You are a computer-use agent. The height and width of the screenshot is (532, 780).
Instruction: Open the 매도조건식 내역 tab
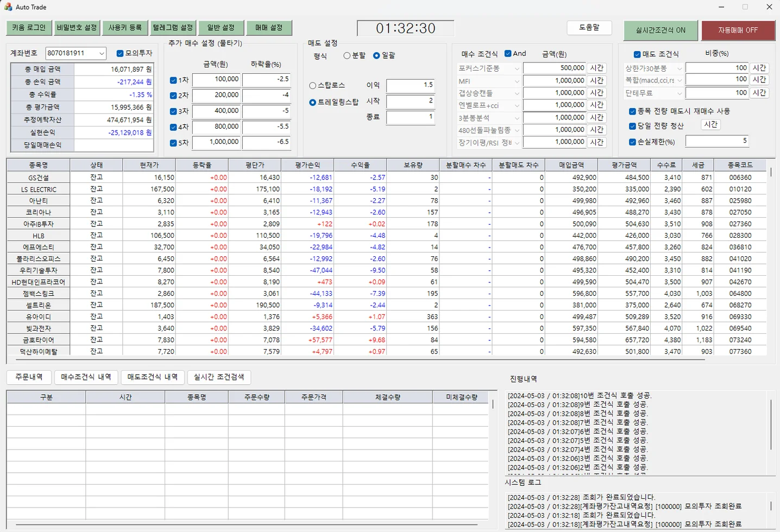pos(152,377)
